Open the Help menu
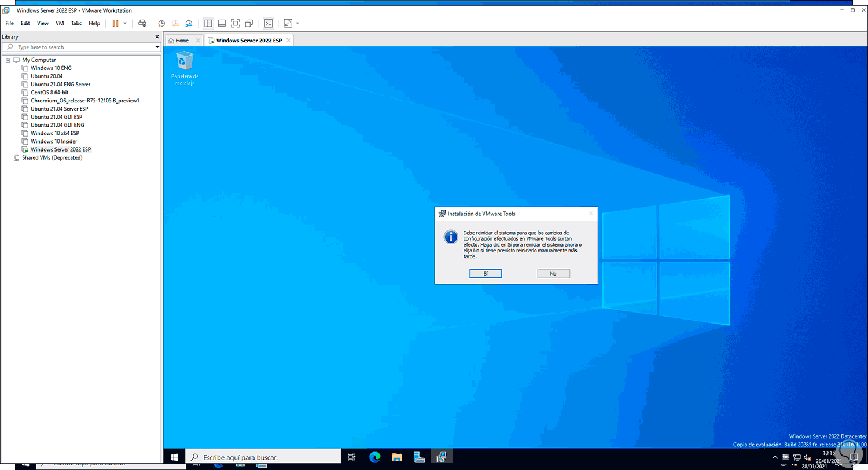Screen dimensions: 868x470 click(x=94, y=23)
